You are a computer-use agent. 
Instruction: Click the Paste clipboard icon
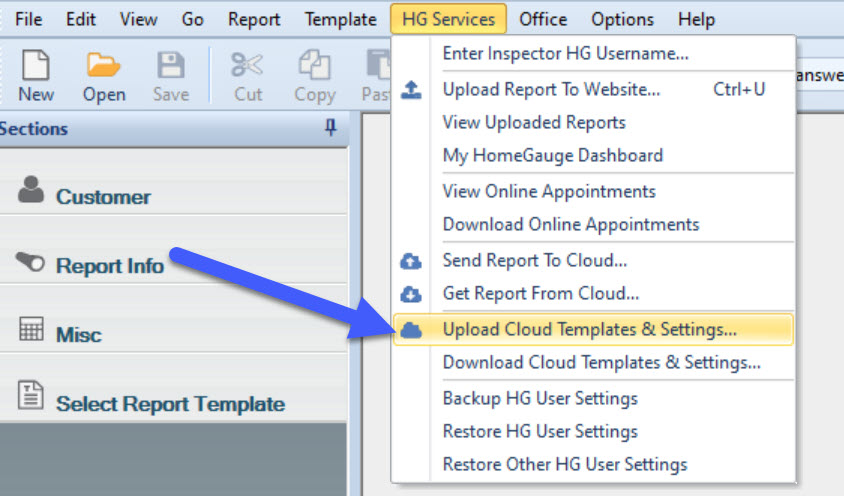point(378,65)
